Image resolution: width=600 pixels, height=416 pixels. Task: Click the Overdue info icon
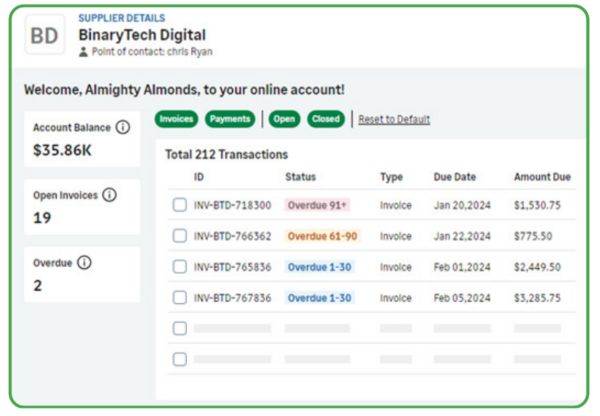pos(84,263)
